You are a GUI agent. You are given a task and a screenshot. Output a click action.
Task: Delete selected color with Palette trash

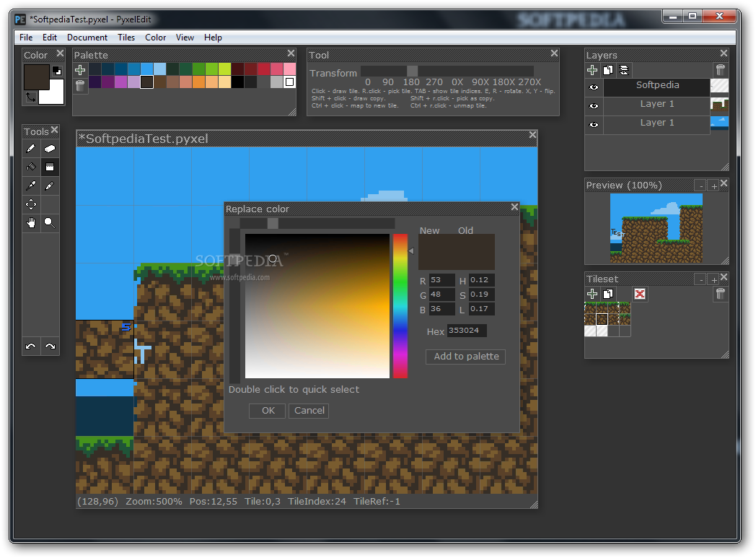80,85
